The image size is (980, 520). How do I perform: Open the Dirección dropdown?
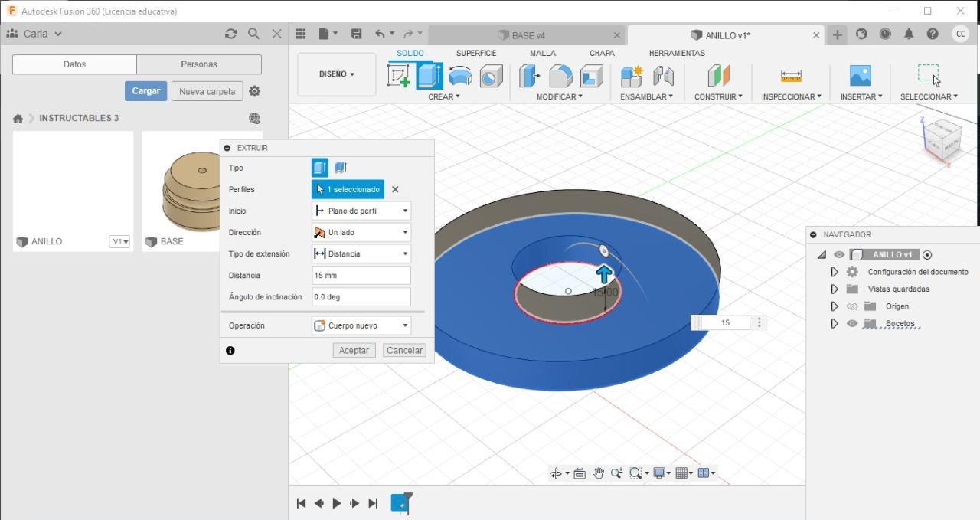tap(361, 232)
